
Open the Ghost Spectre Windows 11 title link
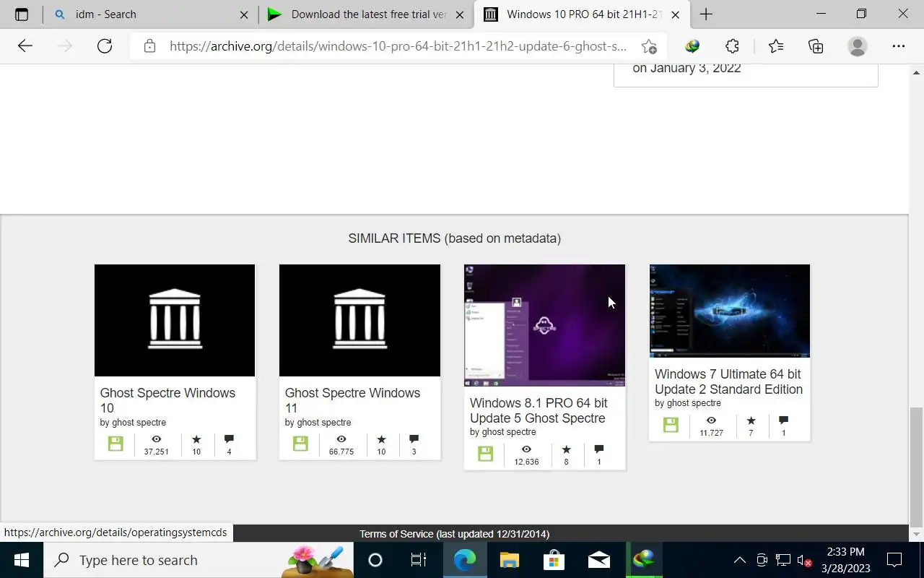352,400
